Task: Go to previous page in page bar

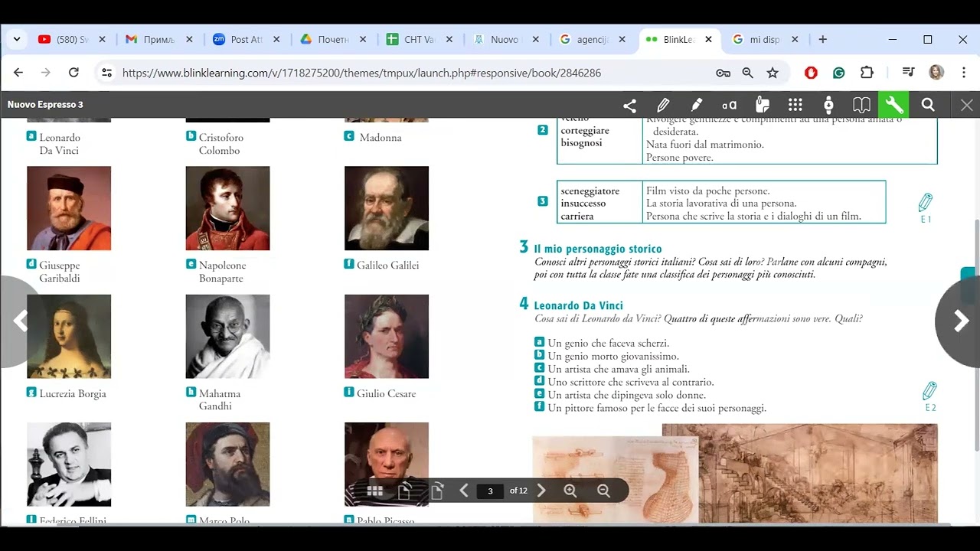Action: tap(464, 491)
